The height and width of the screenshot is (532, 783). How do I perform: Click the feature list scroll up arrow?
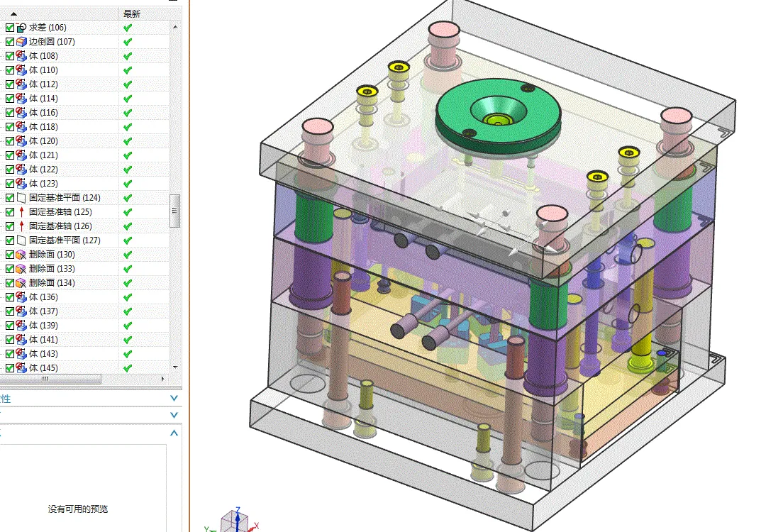(x=175, y=27)
